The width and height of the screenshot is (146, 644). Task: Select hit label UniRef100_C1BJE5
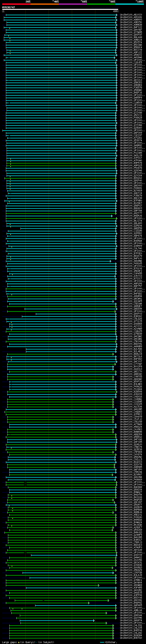pos(131,63)
